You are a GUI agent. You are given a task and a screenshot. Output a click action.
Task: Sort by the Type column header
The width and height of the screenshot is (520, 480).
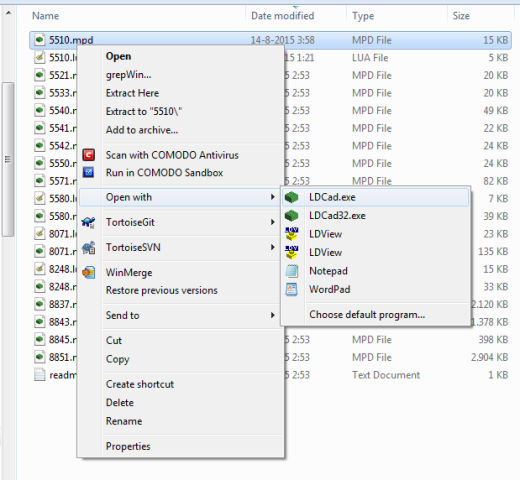tap(363, 16)
